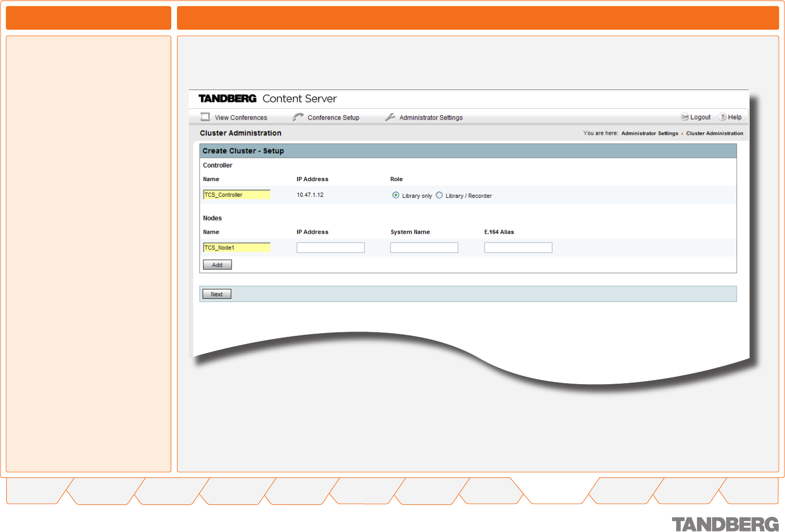Open the Conference Setup menu
This screenshot has height=532, width=785.
(333, 118)
